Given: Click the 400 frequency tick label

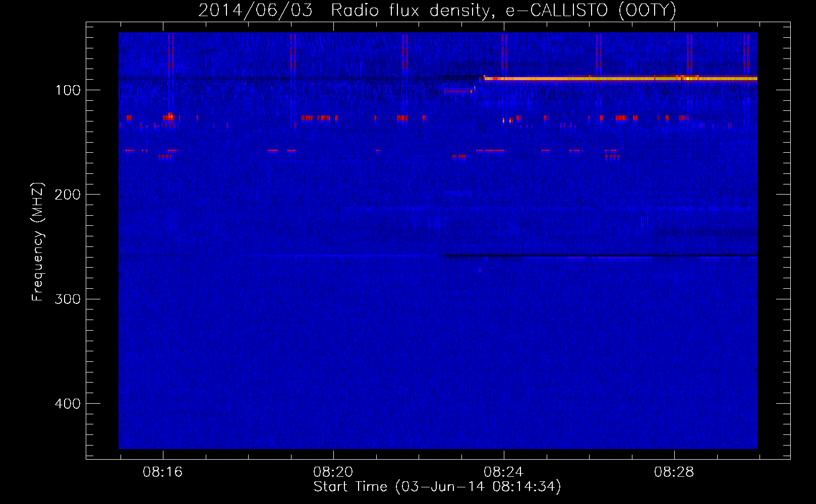Looking at the screenshot, I should [68, 404].
